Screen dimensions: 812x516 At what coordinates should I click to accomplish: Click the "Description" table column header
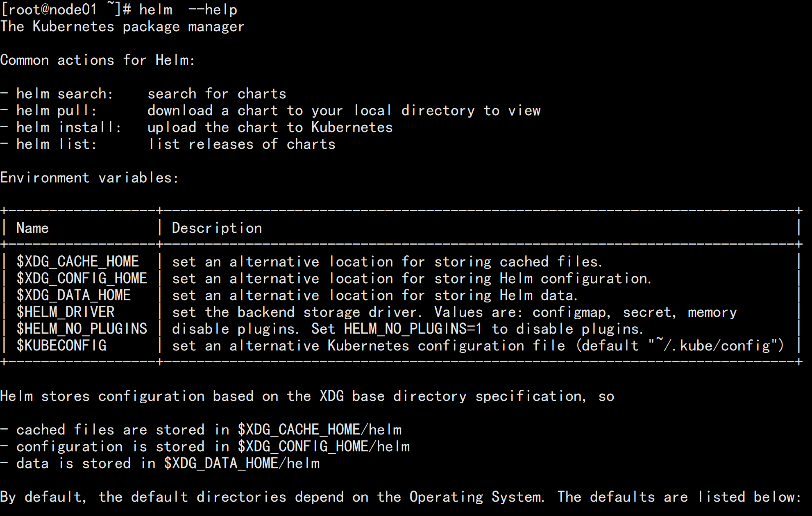pyautogui.click(x=217, y=228)
